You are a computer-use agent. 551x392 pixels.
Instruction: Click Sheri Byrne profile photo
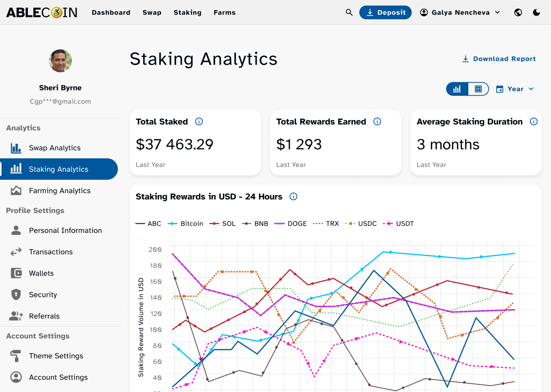(x=60, y=61)
